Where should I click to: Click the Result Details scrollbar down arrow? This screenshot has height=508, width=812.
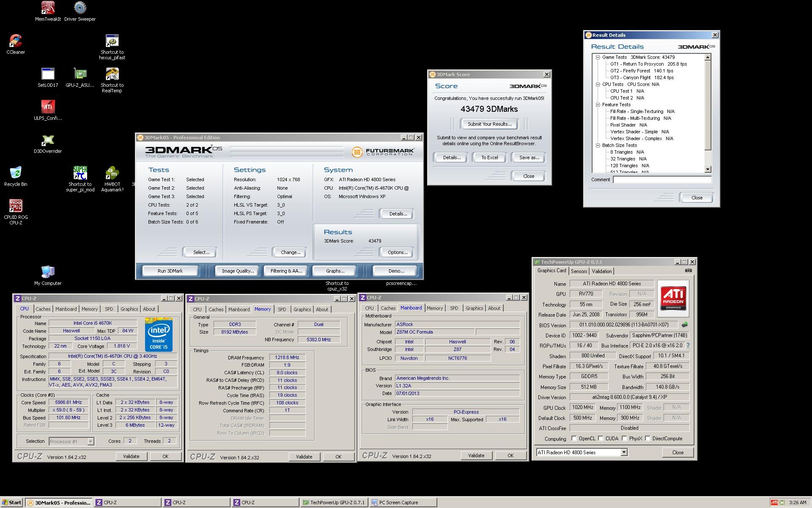pos(708,169)
